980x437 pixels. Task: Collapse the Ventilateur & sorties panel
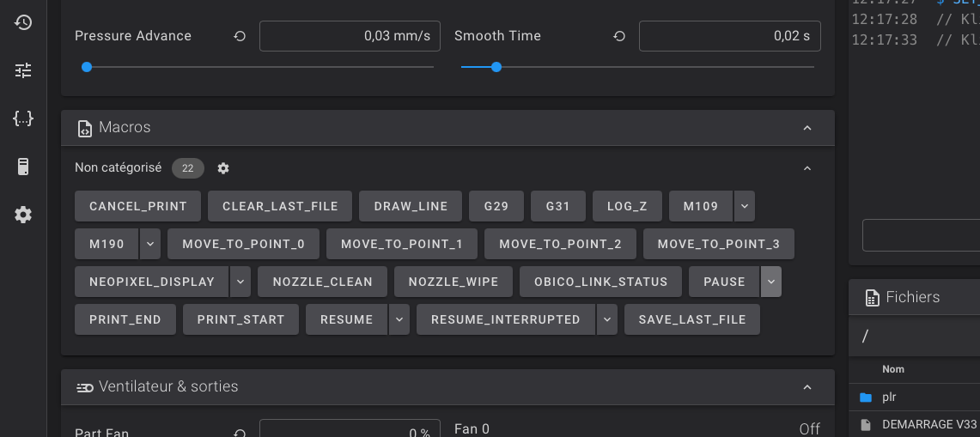[x=807, y=387]
